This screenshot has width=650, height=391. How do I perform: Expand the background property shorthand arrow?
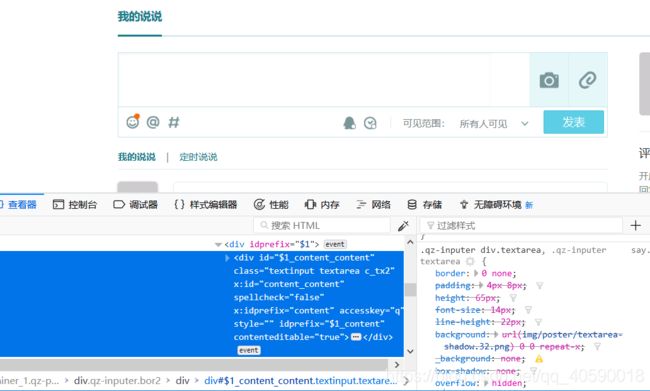point(496,335)
